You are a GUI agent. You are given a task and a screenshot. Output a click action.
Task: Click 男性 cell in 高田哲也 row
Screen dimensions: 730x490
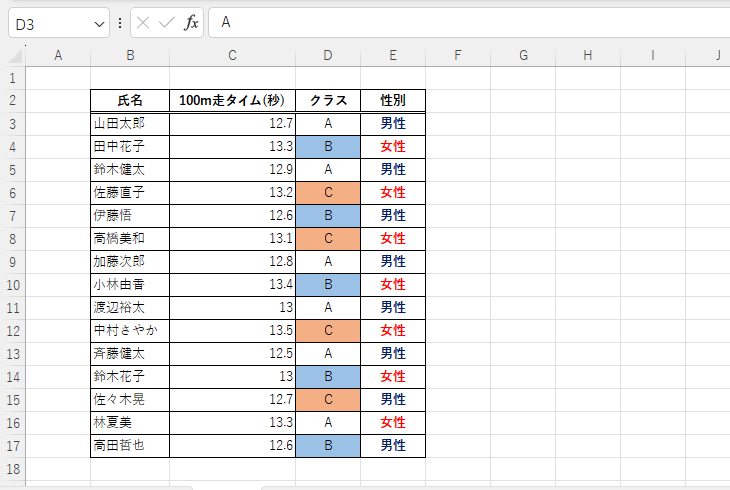tap(393, 446)
